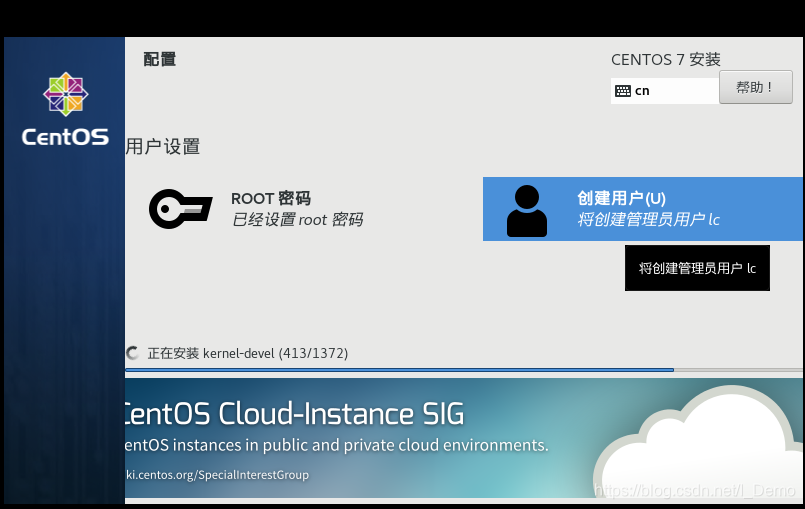
Task: Click the 正在安装 kernel-devel (413/1372) status text
Action: [x=248, y=353]
